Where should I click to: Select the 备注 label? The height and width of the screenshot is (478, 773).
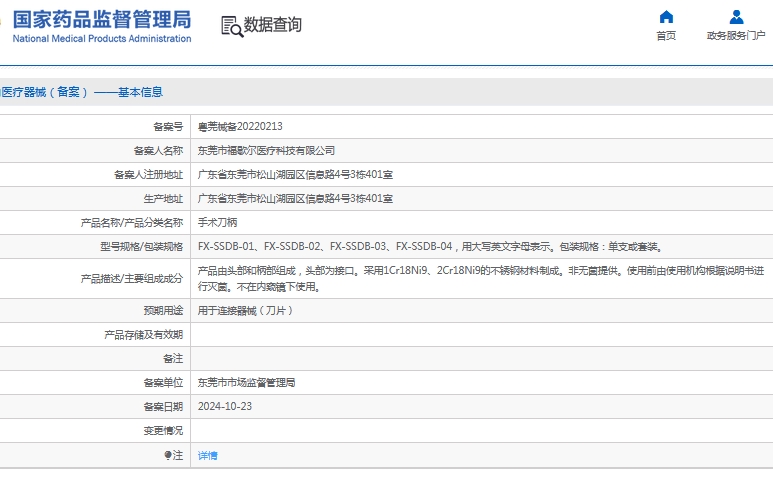click(x=173, y=359)
